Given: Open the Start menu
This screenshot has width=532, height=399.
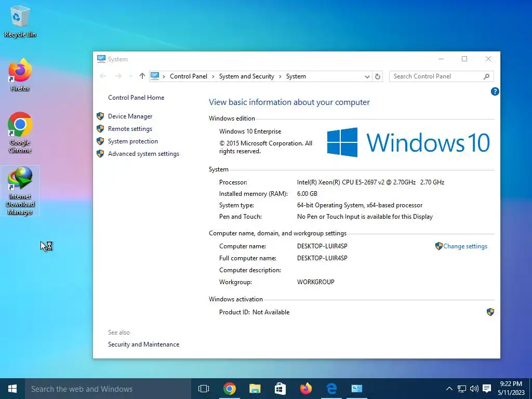Looking at the screenshot, I should point(12,389).
